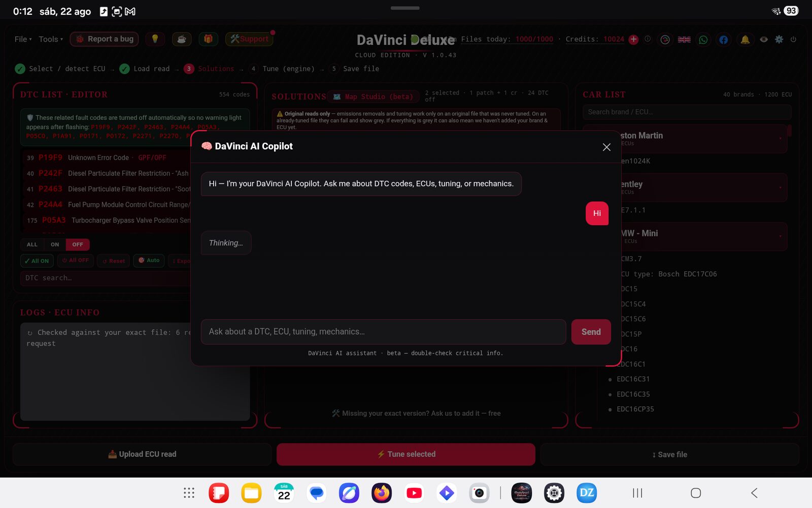Click the coffee cup icon

tap(181, 39)
